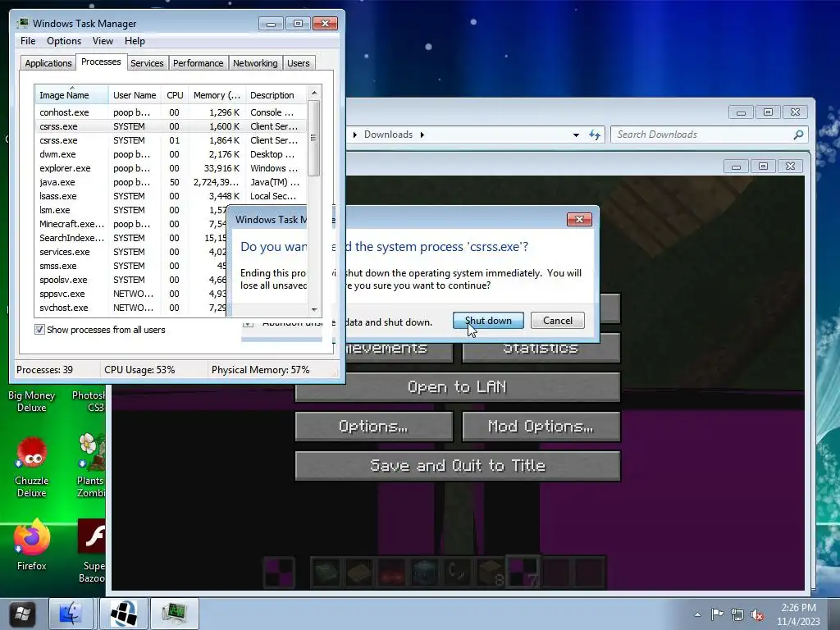
Task: Click the Search Downloads input field
Action: click(702, 135)
